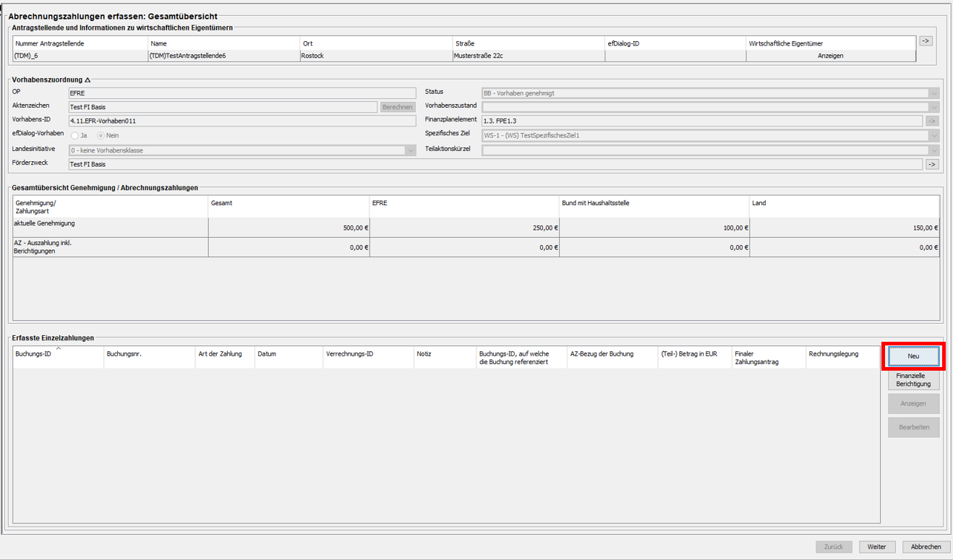Click arrow button beside Wirtschaftliche Eigentümer column
Viewport: 953px width, 560px height.
click(x=926, y=41)
